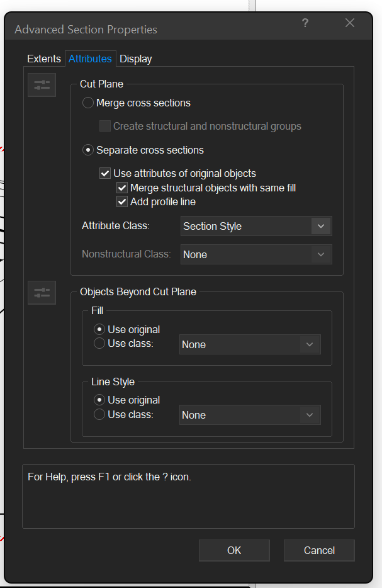382x588 pixels.
Task: Click the Objects Beyond Cut Plane slider icon
Action: [x=42, y=293]
